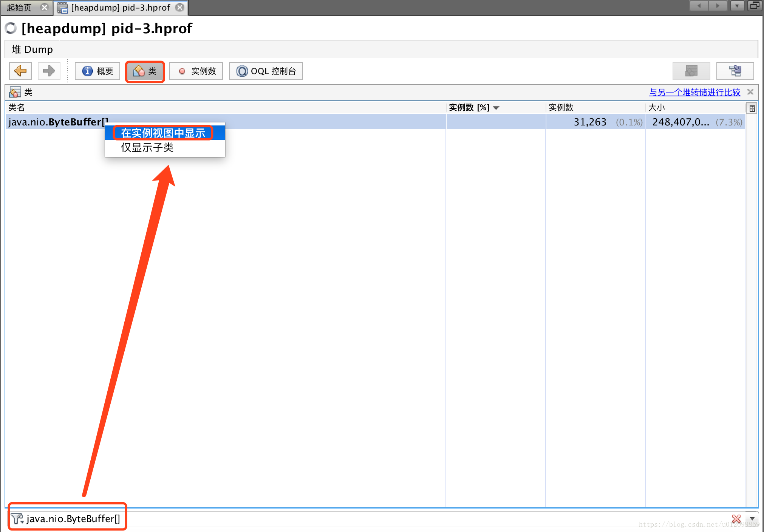The image size is (764, 532).
Task: Click the 31,263 instance count cell
Action: [x=595, y=122]
